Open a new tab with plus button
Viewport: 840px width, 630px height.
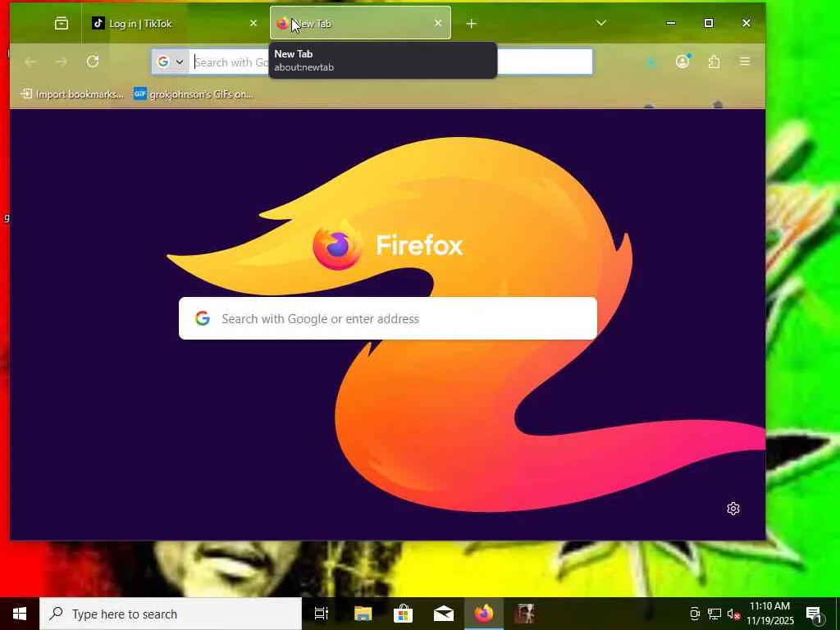[471, 24]
